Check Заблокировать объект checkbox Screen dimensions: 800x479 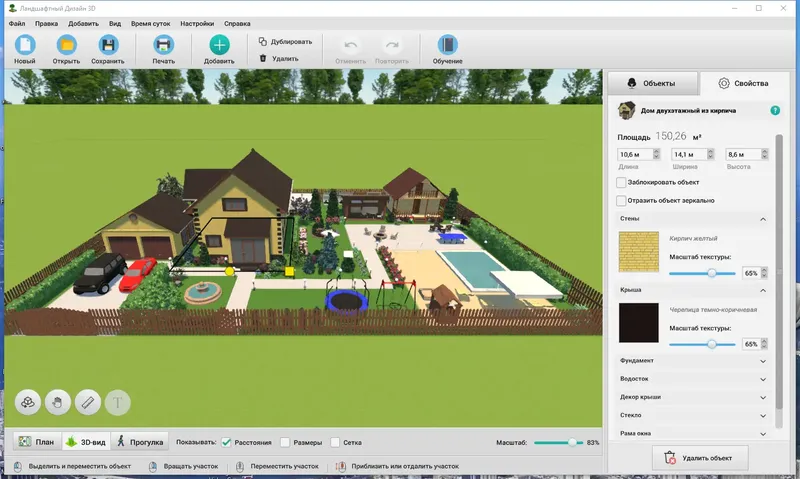[x=621, y=182]
